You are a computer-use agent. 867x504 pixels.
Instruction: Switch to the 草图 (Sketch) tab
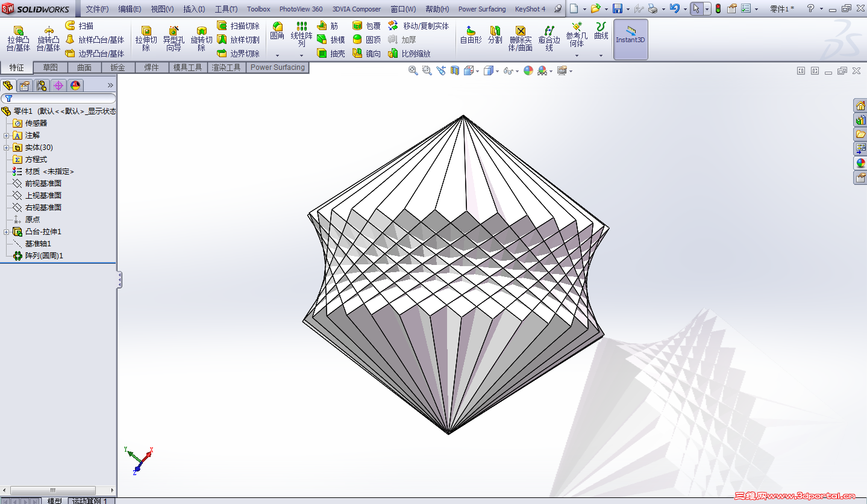[x=51, y=67]
